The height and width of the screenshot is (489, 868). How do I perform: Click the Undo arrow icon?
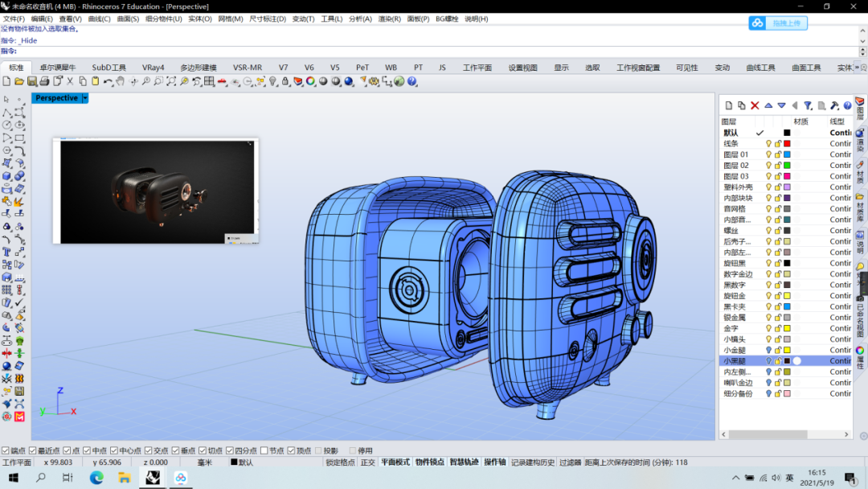[108, 81]
